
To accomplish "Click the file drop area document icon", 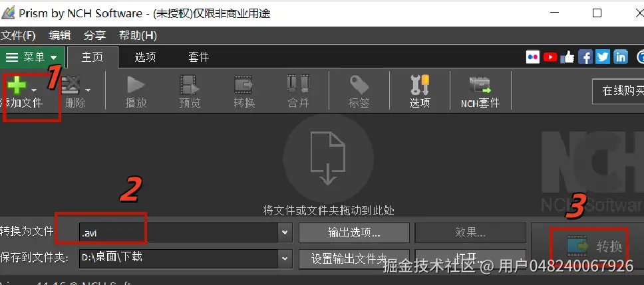I will tap(327, 158).
